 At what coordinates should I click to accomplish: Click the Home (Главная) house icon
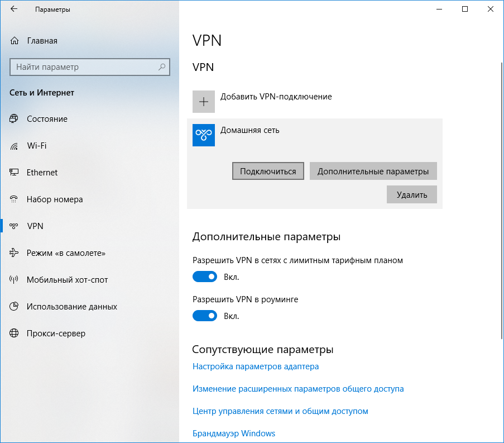click(15, 41)
